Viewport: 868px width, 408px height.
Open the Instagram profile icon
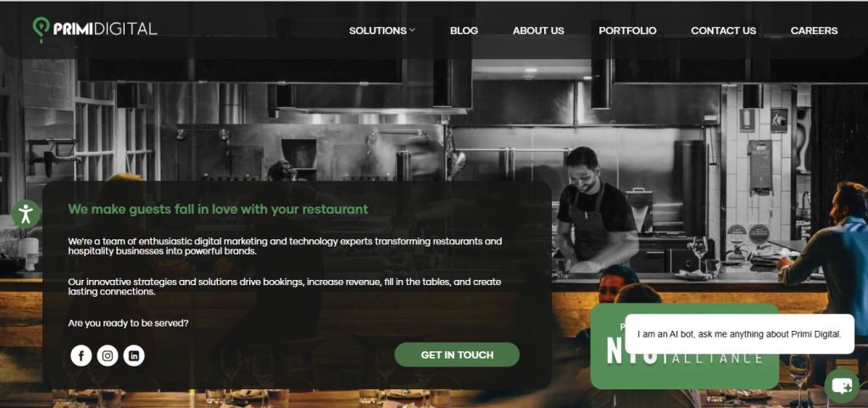point(108,355)
